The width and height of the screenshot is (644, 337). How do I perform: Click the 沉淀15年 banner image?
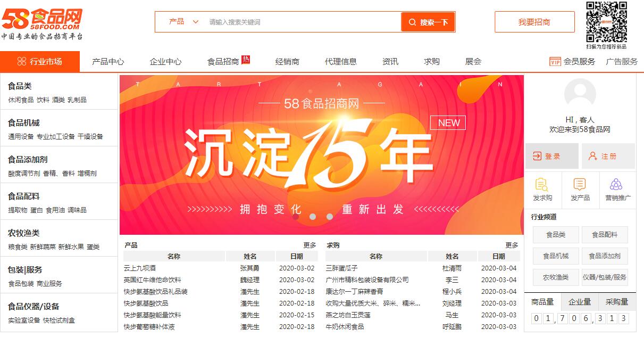click(x=322, y=155)
